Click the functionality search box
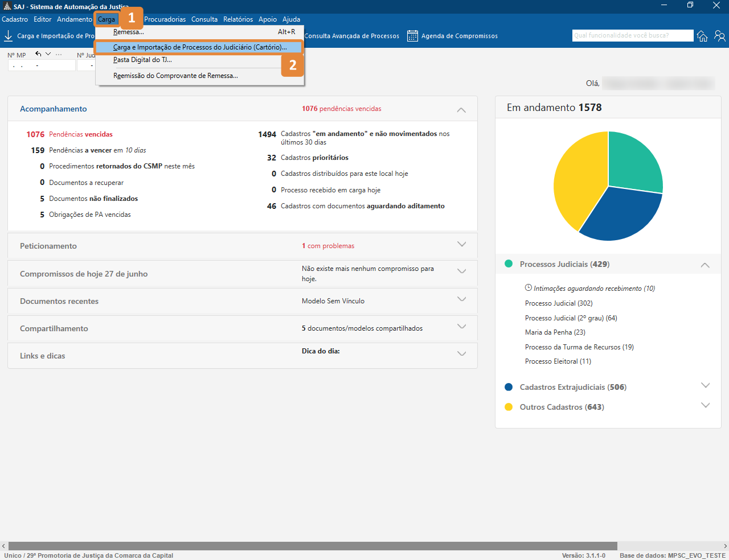This screenshot has width=729, height=560. (x=632, y=35)
